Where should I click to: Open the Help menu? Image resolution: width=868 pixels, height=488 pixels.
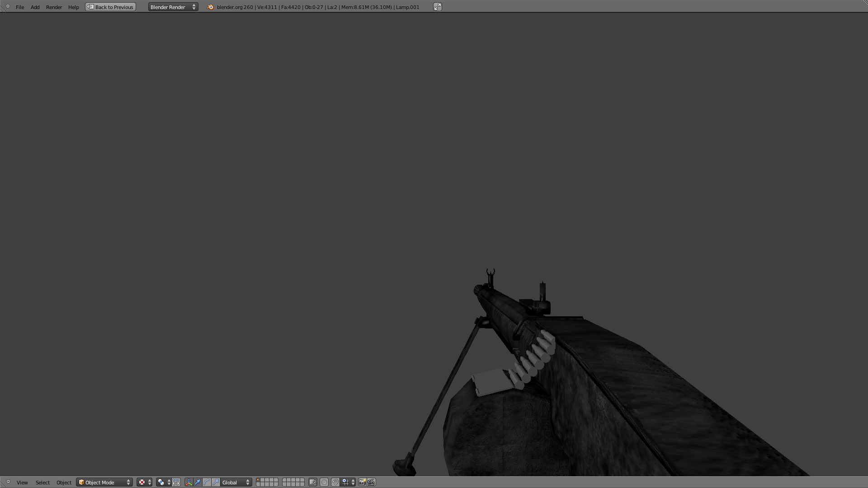click(73, 7)
